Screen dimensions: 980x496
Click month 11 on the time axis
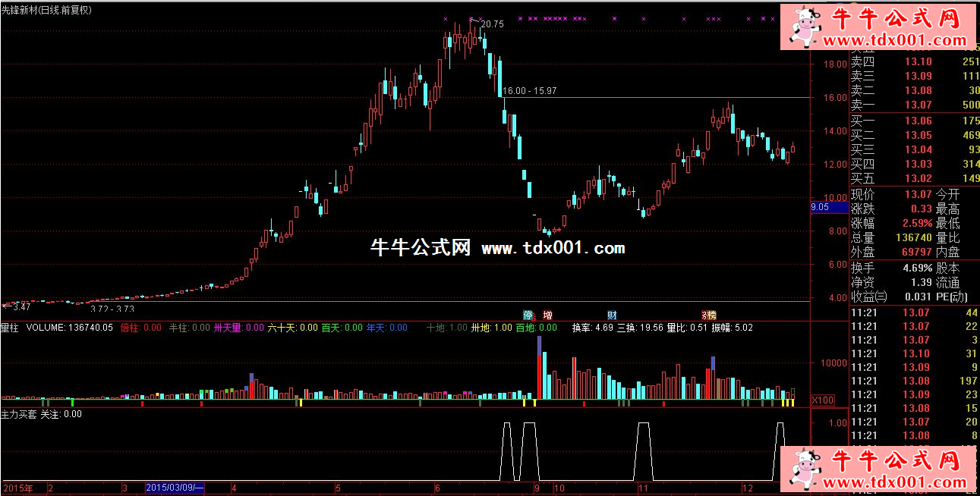[642, 487]
